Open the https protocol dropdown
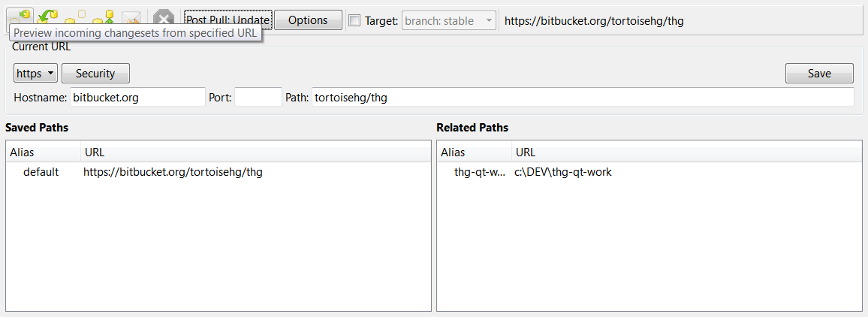The height and width of the screenshot is (317, 868). click(x=36, y=74)
